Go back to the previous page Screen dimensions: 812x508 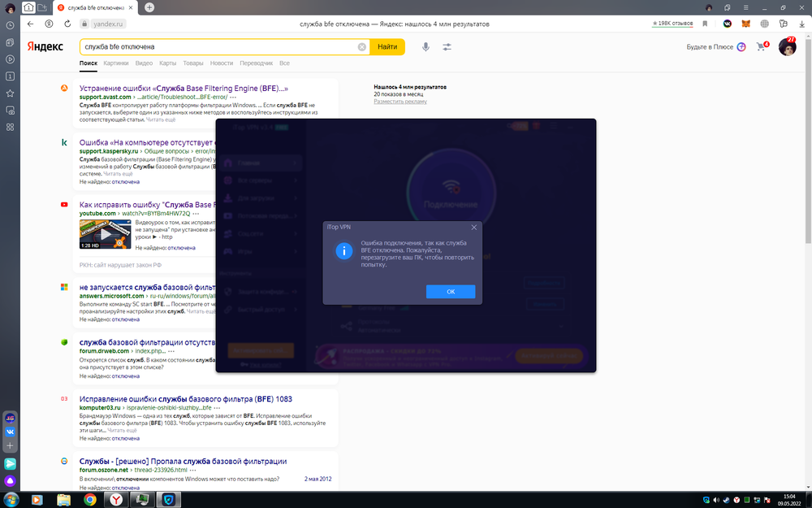[31, 24]
